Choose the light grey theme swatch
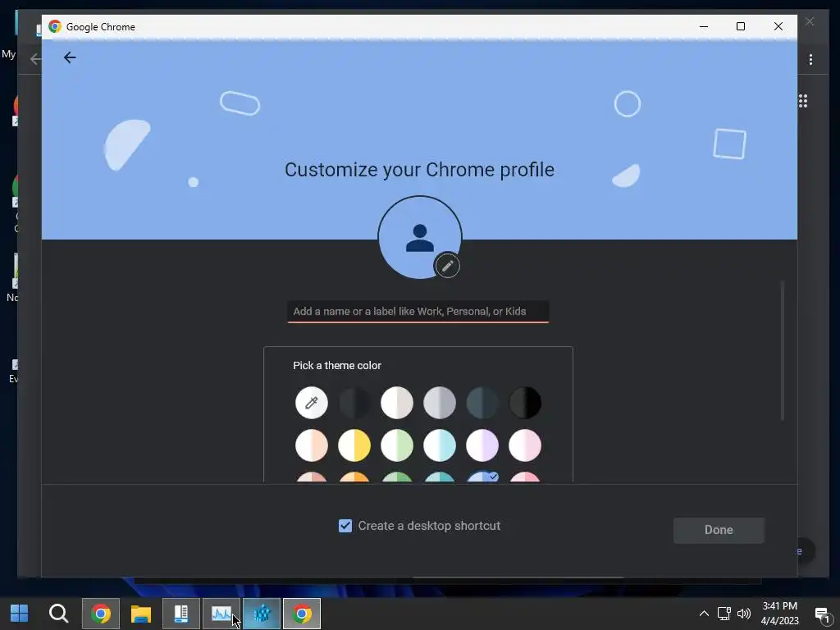The image size is (840, 630). pos(440,402)
